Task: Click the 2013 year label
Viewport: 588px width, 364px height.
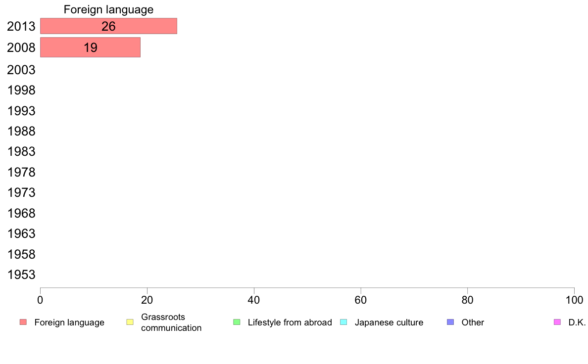Action: click(x=21, y=26)
